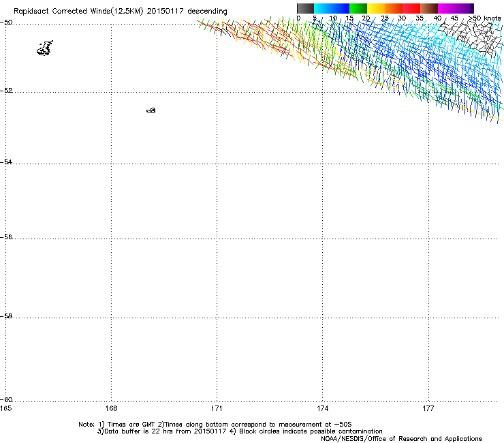Click the latitude label -60
504x443 pixels.
(x=6, y=399)
